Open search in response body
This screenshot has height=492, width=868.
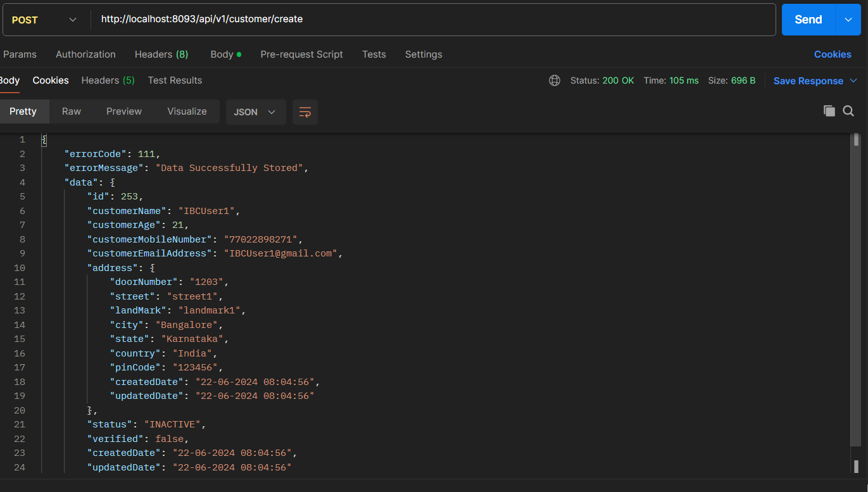[848, 111]
